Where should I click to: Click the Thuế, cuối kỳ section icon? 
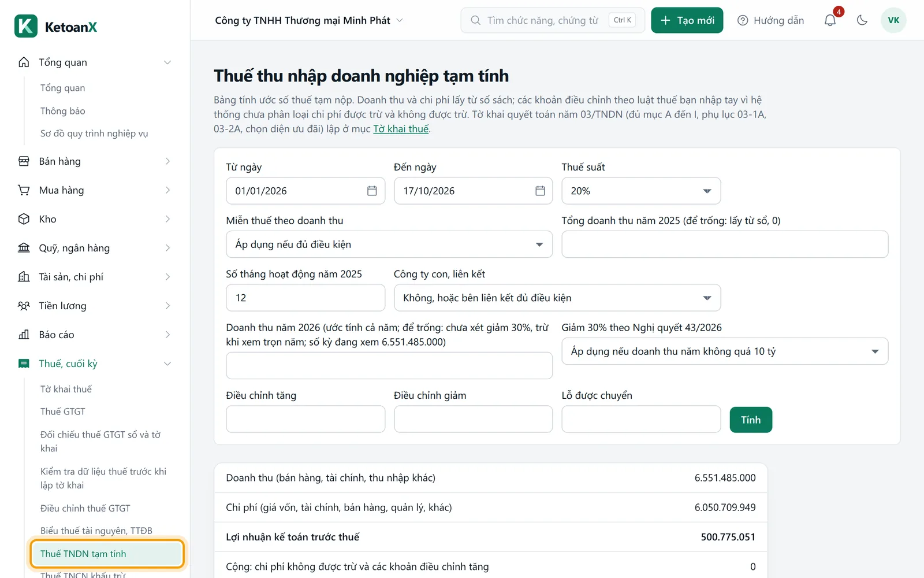coord(24,364)
